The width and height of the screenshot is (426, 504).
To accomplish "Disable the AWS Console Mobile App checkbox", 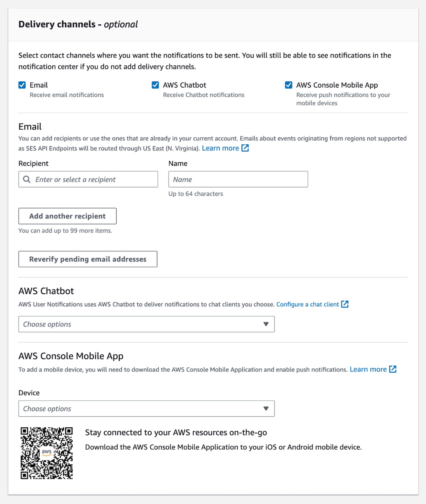I will tap(288, 85).
